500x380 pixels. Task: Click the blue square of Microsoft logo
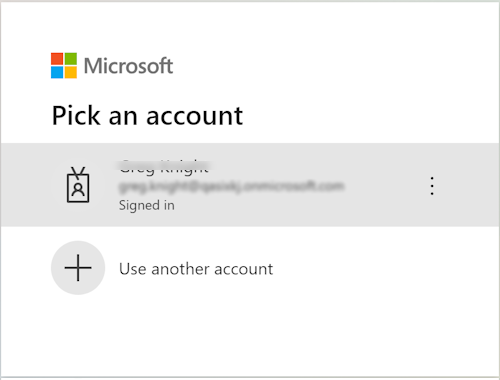[57, 72]
